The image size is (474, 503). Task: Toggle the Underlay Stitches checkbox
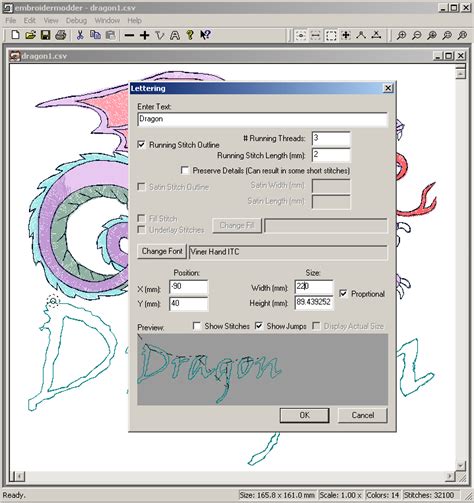pyautogui.click(x=141, y=230)
